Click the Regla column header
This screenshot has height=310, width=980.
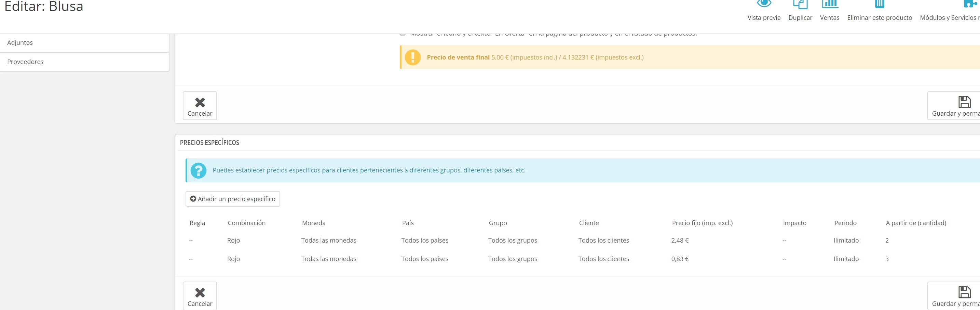tap(197, 223)
